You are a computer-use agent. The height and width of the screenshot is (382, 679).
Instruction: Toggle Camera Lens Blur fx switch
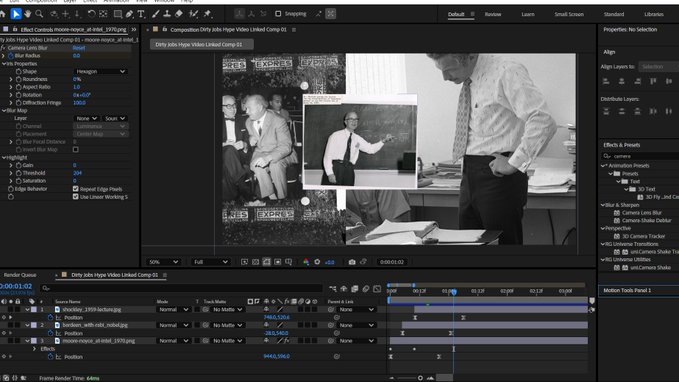point(3,48)
